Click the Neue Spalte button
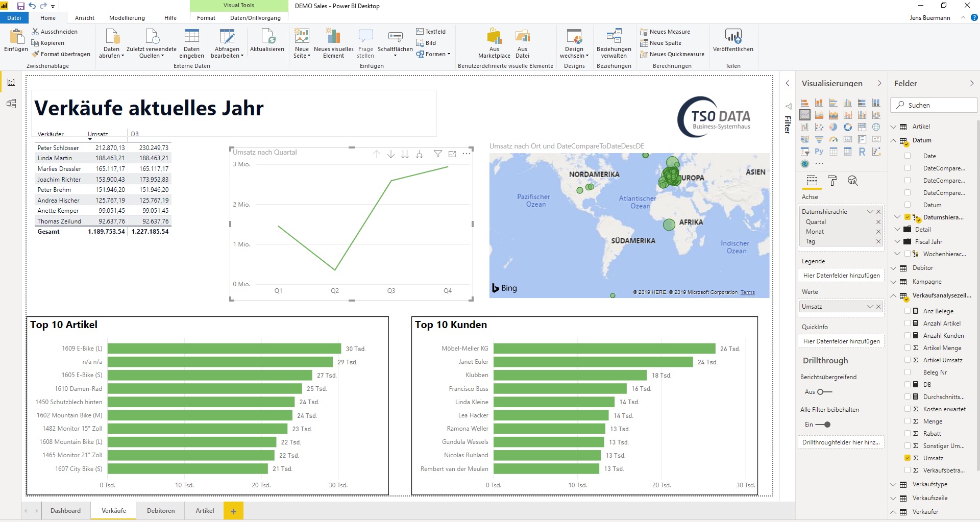 click(x=661, y=43)
